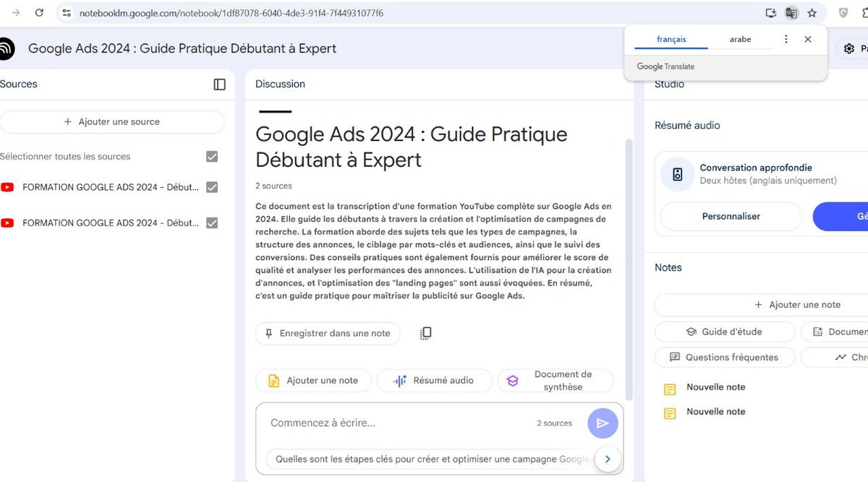Click the Conversation approfondie title
868x482 pixels.
(756, 168)
